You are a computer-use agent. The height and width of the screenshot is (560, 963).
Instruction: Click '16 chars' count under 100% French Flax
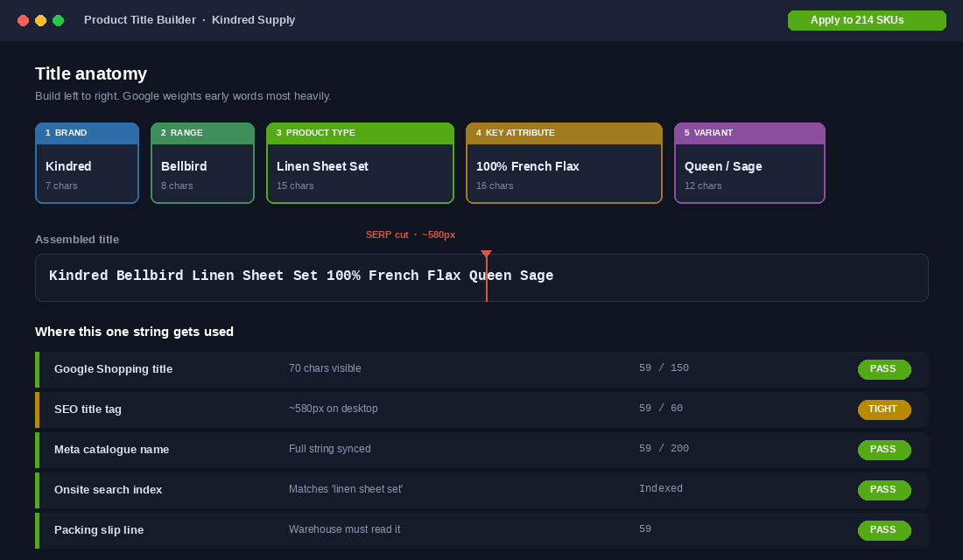pos(495,186)
